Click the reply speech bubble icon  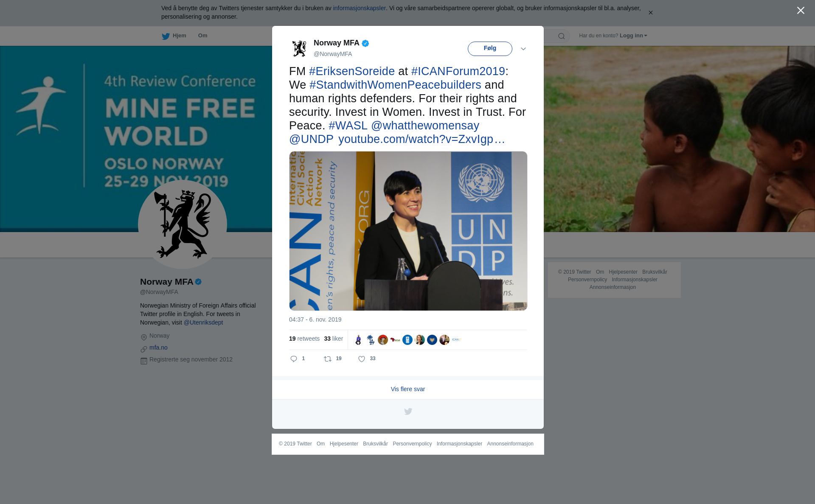(x=294, y=359)
